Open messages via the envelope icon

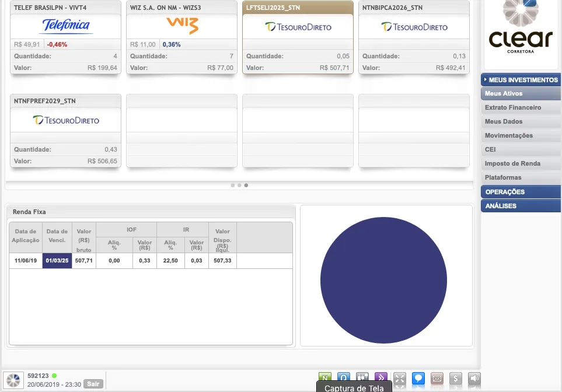coord(437,379)
